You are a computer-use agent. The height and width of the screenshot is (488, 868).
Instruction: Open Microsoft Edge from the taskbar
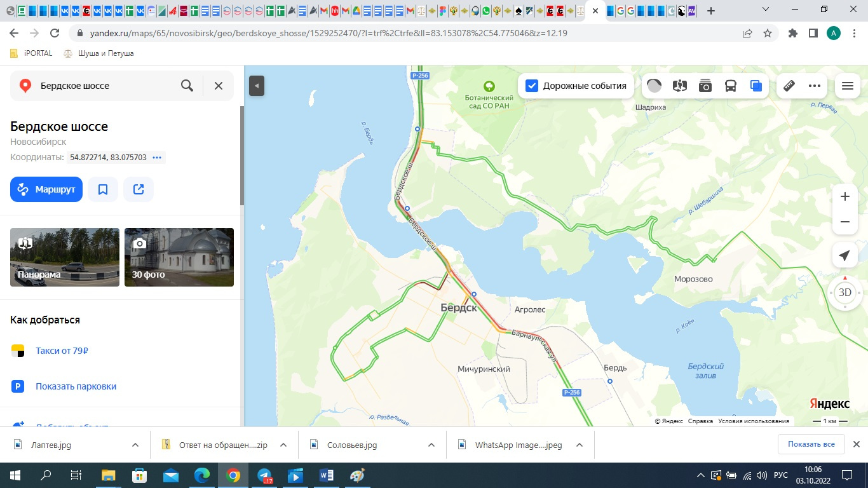pos(202,475)
